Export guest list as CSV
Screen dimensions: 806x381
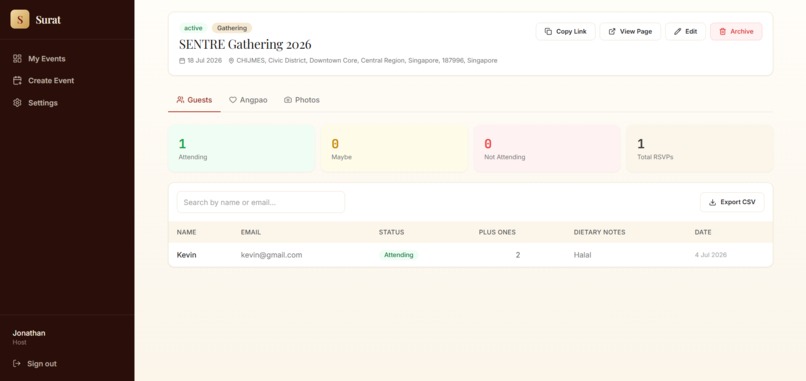pyautogui.click(x=732, y=202)
